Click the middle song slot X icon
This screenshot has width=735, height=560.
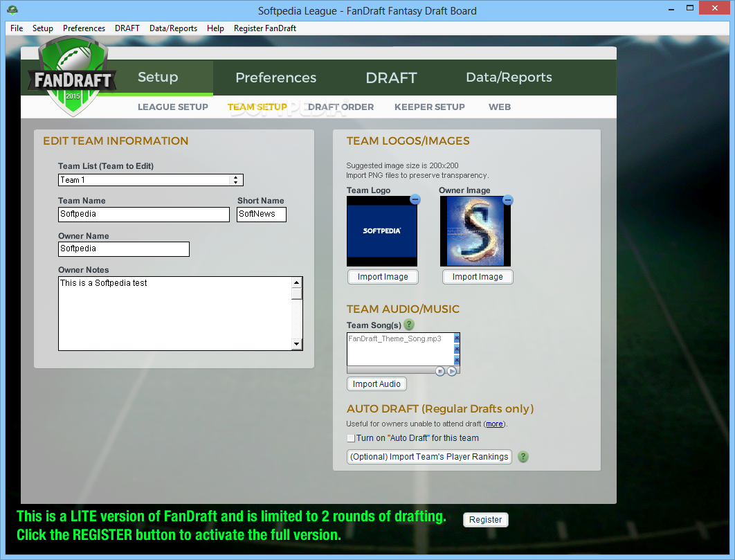pyautogui.click(x=457, y=349)
